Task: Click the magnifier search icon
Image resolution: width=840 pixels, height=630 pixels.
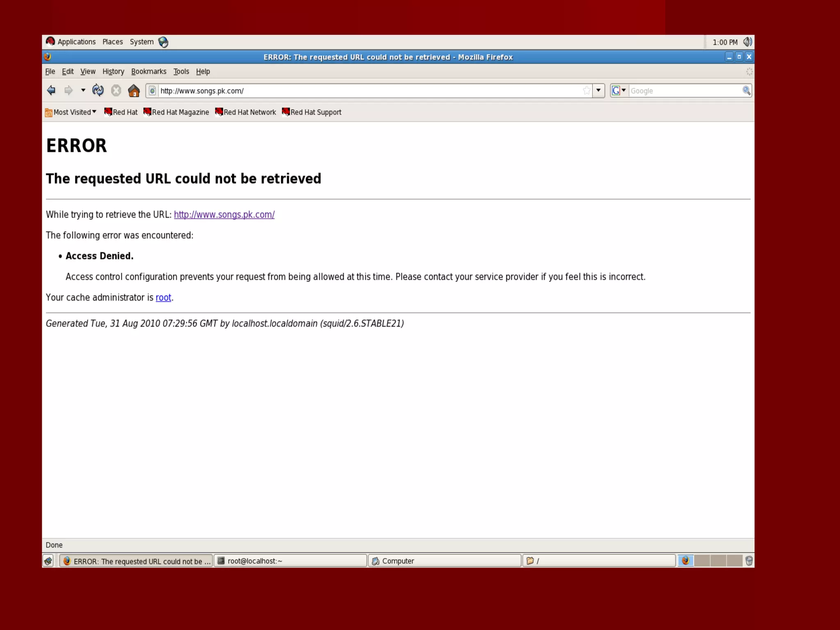Action: pos(746,91)
